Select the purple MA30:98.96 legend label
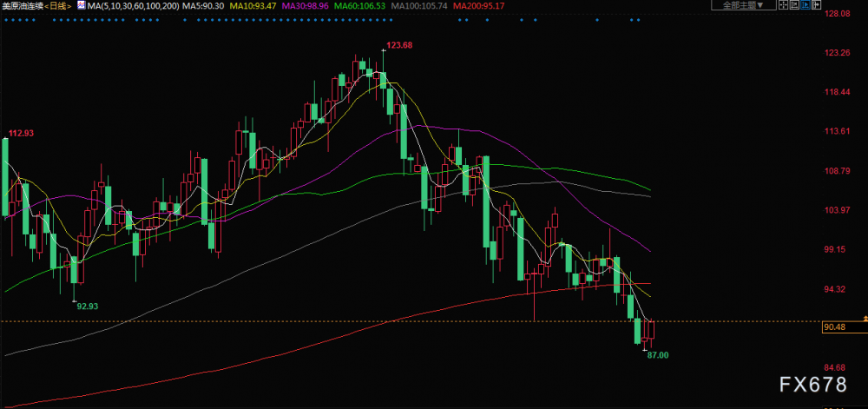The height and width of the screenshot is (409, 868). point(306,5)
